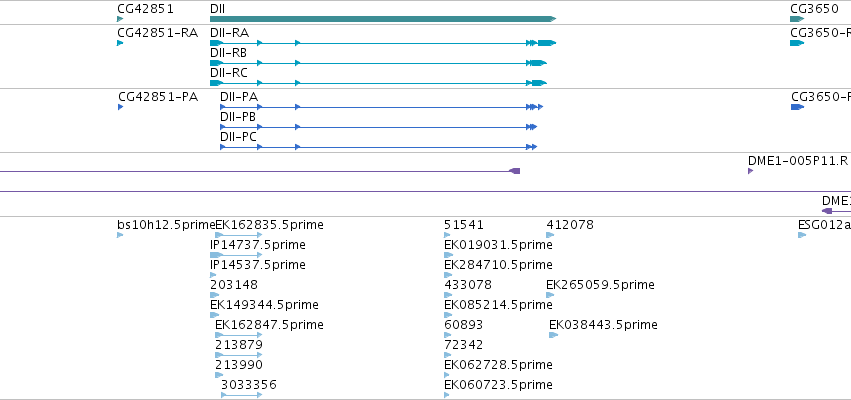Screen dimensions: 851x400
Task: Click the CG42851-PA protein label
Action: point(158,97)
